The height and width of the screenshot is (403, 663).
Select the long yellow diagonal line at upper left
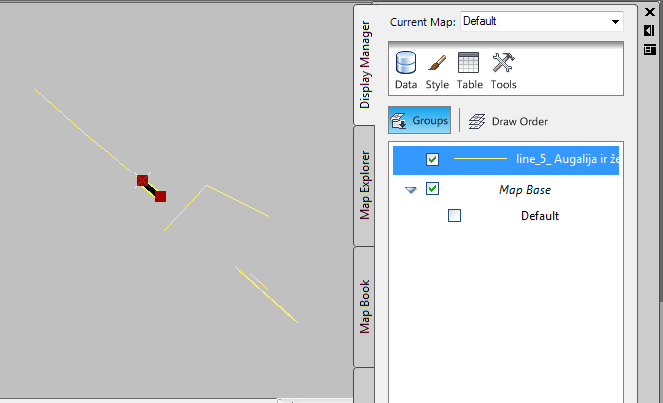(x=83, y=130)
